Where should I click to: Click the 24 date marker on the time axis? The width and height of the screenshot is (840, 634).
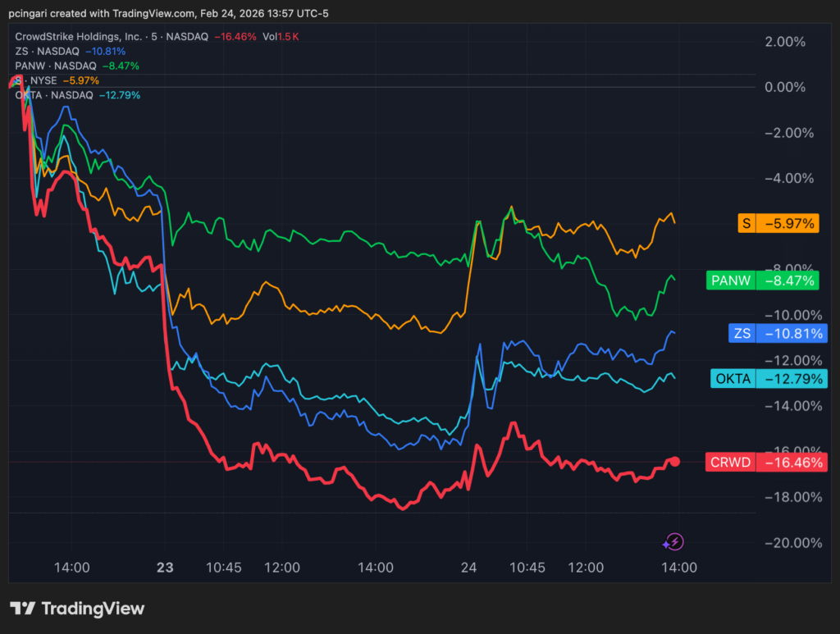tap(468, 567)
